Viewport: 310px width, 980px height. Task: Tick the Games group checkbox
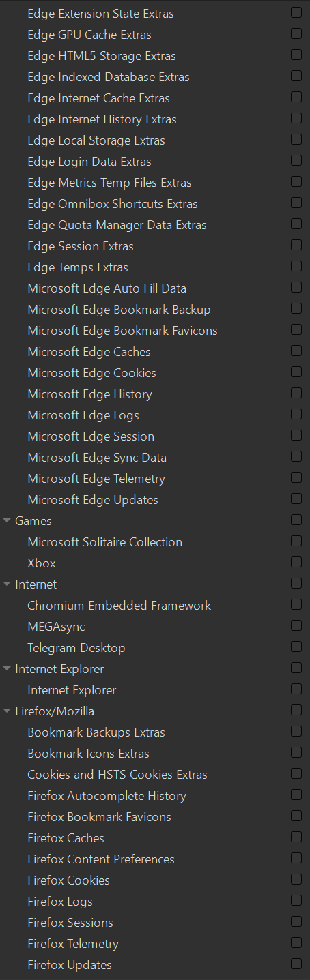[296, 520]
